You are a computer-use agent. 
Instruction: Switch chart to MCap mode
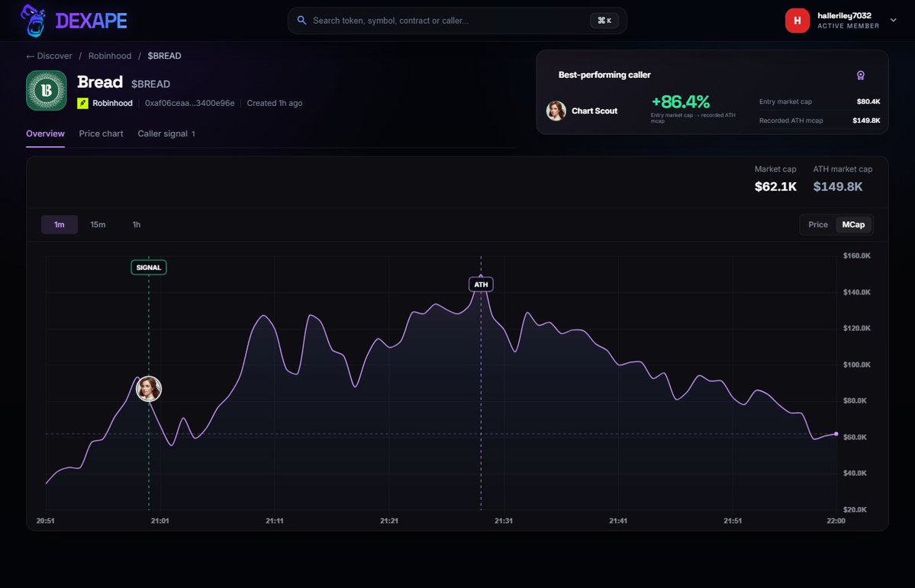click(853, 224)
